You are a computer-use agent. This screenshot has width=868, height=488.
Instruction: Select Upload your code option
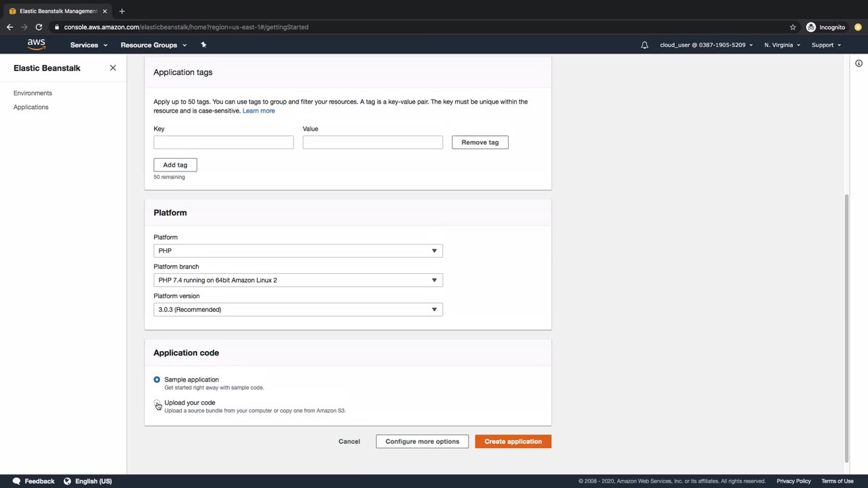point(157,403)
